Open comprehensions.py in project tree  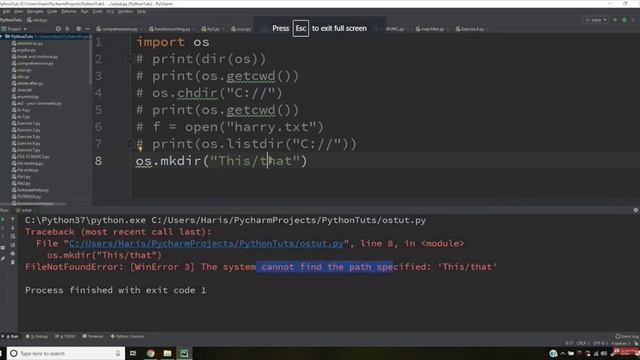coord(33,63)
